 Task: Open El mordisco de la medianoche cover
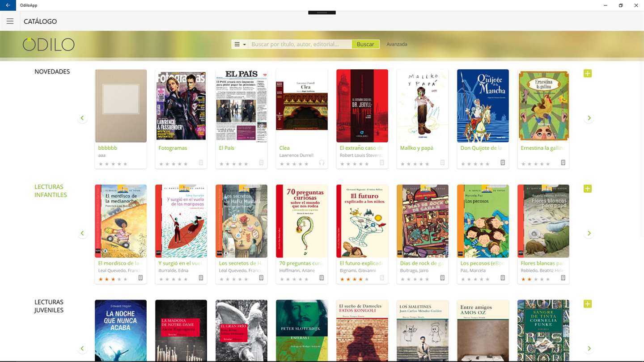pyautogui.click(x=121, y=221)
